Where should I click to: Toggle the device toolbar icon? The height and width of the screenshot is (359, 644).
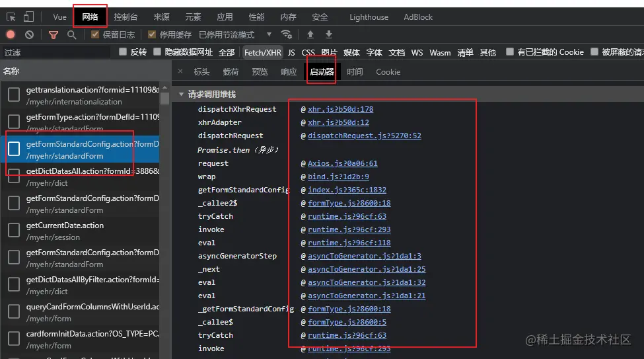point(28,17)
